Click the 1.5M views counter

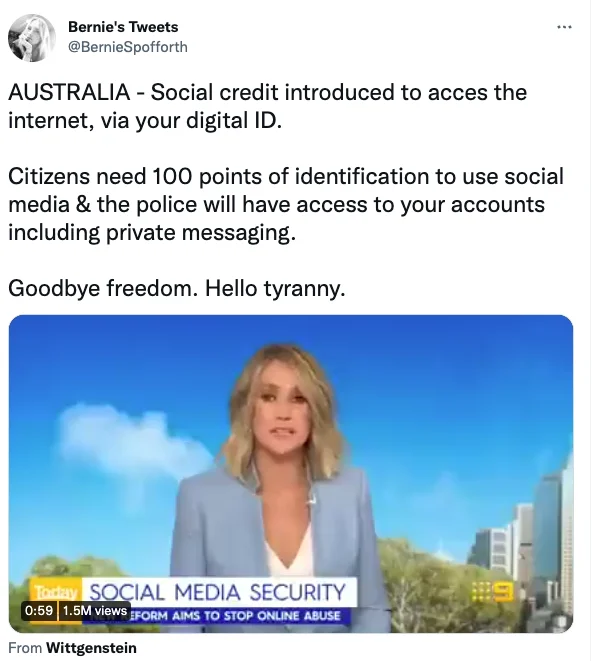pyautogui.click(x=94, y=610)
